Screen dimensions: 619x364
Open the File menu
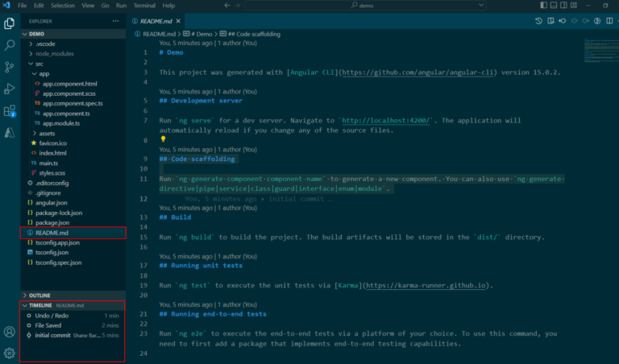(x=22, y=6)
